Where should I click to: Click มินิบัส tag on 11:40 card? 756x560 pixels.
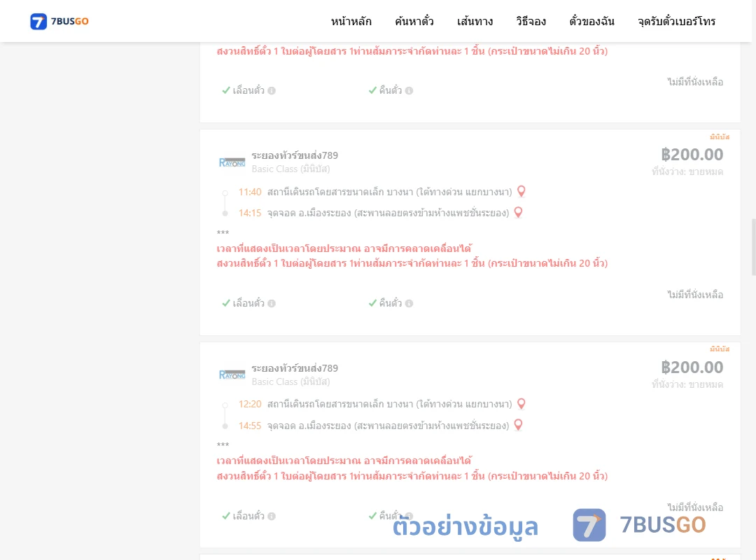(720, 137)
